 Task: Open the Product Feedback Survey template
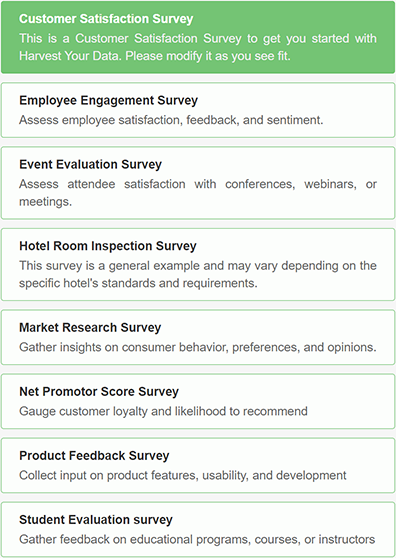(198, 465)
